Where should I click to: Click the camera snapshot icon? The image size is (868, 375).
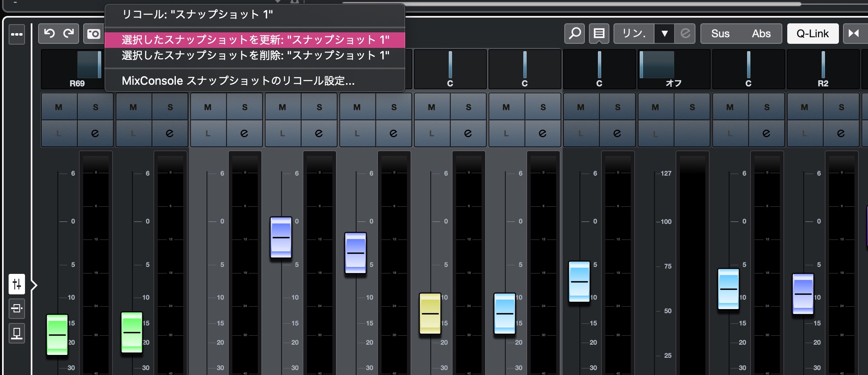[94, 34]
